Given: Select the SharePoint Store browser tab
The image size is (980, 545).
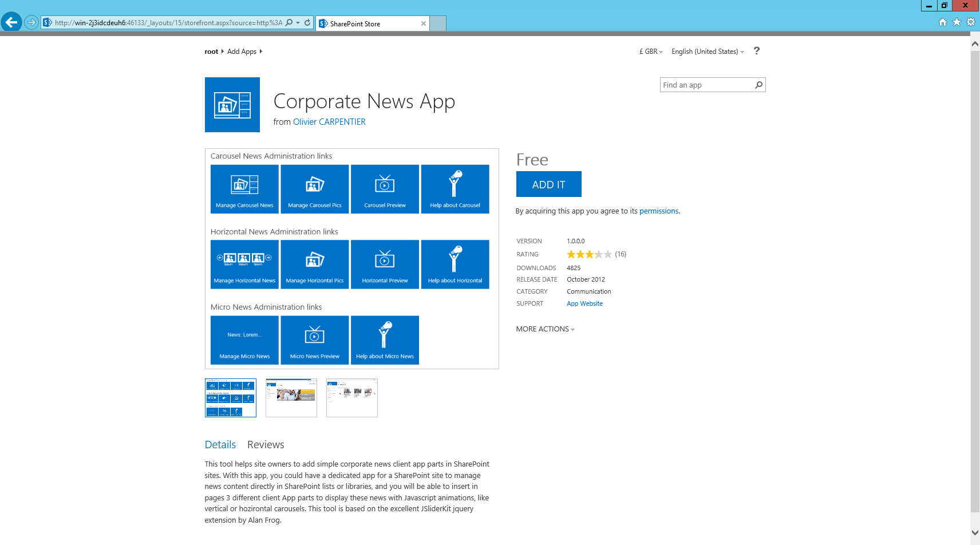Looking at the screenshot, I should 372,23.
